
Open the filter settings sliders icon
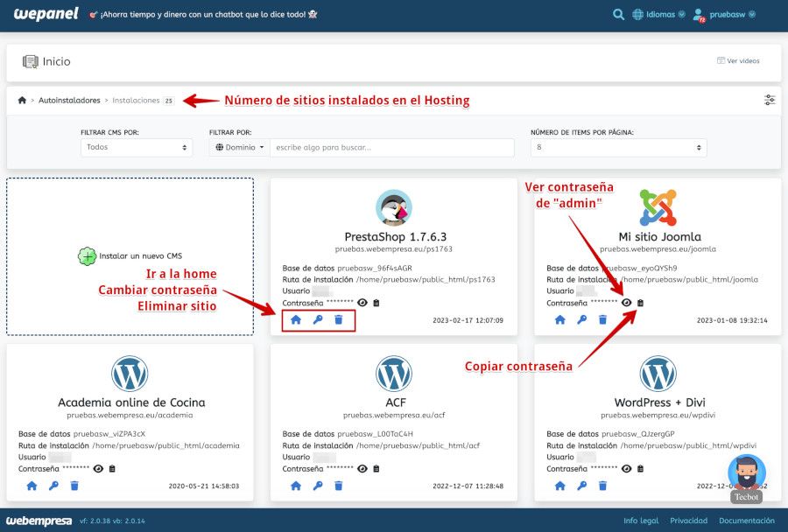770,100
